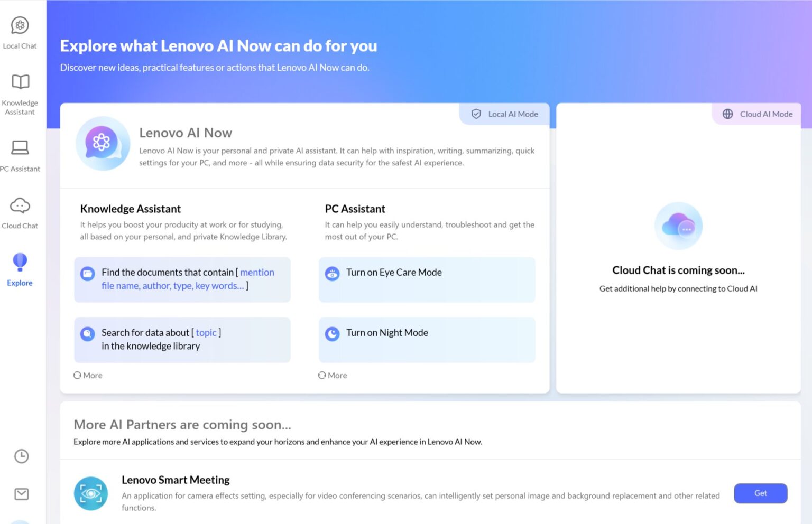Select the Local AI Mode badge
The width and height of the screenshot is (812, 524).
(x=504, y=114)
